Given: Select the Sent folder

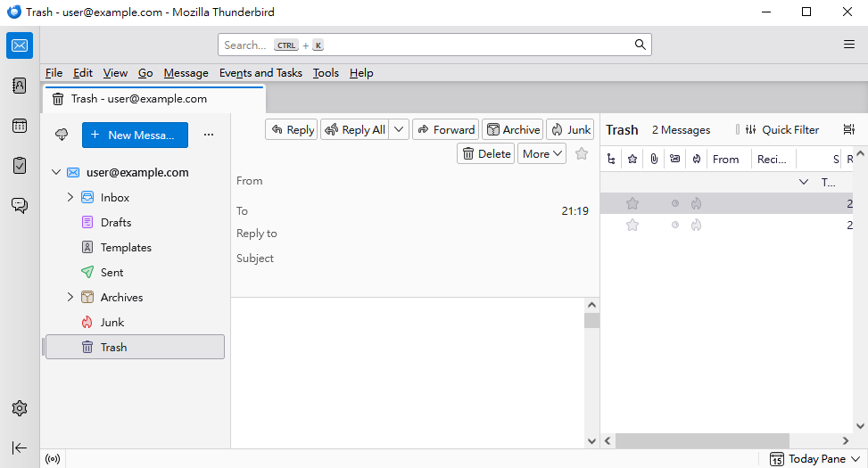Looking at the screenshot, I should 135,272.
